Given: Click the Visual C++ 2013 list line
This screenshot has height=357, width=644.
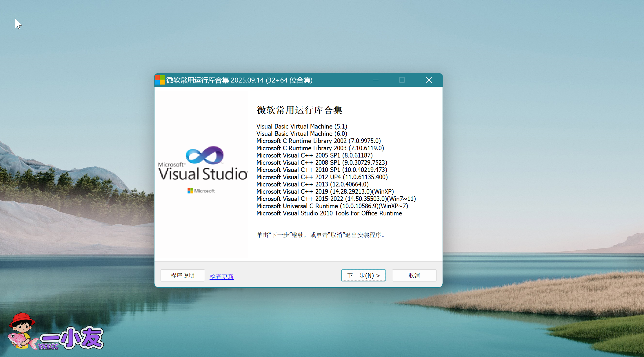Looking at the screenshot, I should pyautogui.click(x=312, y=184).
